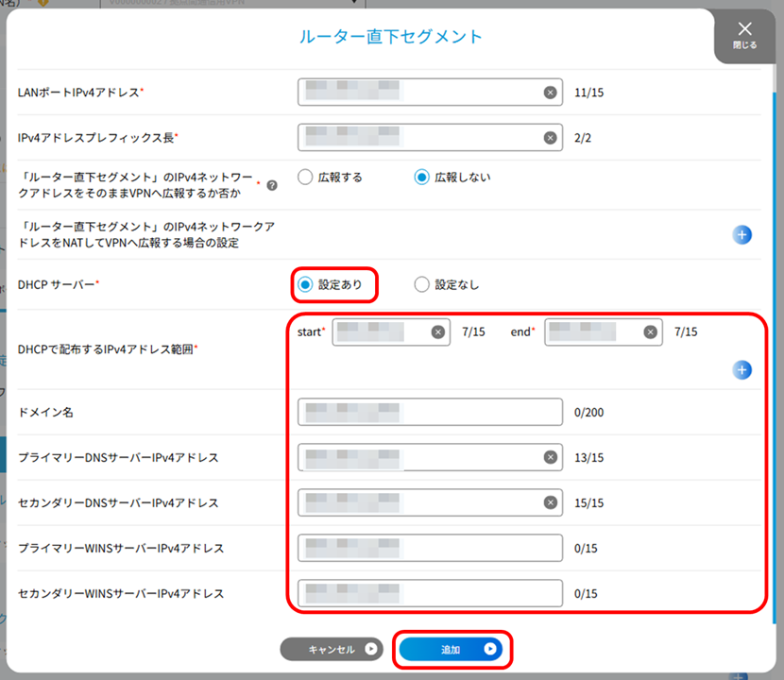Clear the IPv4アドレスプレフィックス長 field
The image size is (784, 680).
tap(550, 138)
